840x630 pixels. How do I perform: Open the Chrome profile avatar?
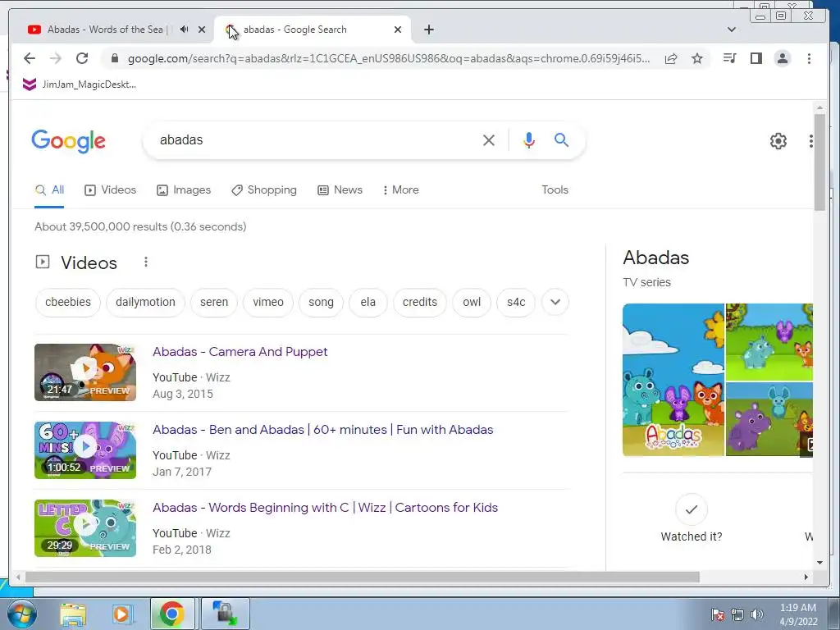coord(782,58)
